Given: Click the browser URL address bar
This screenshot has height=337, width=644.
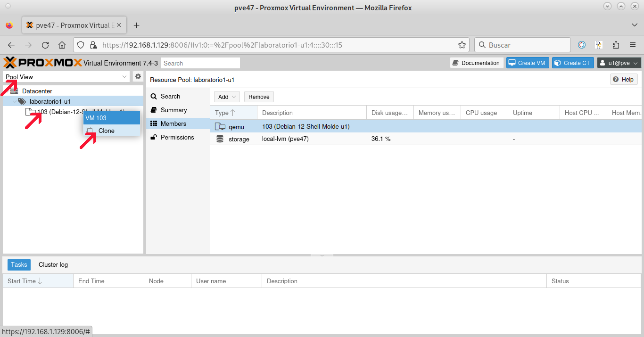Looking at the screenshot, I should pos(272,45).
